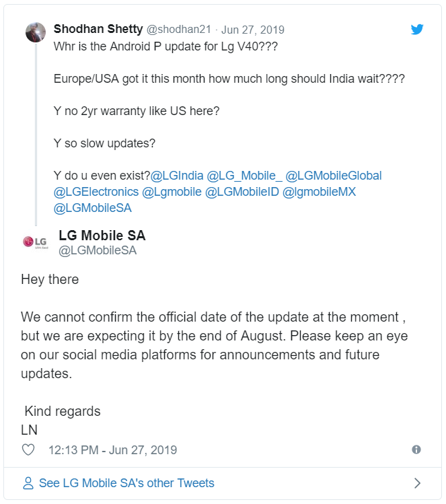
Task: Expand the chevron arrow at bottom right
Action: click(417, 483)
